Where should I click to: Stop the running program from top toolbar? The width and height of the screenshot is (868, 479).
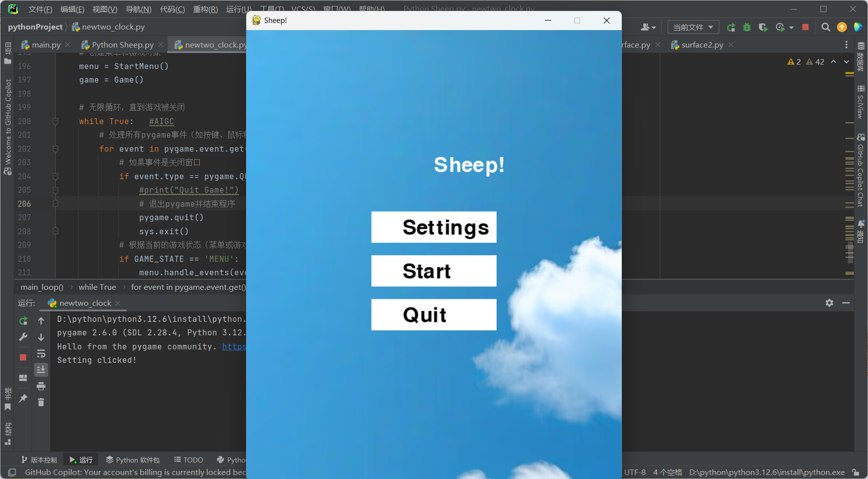[x=805, y=27]
